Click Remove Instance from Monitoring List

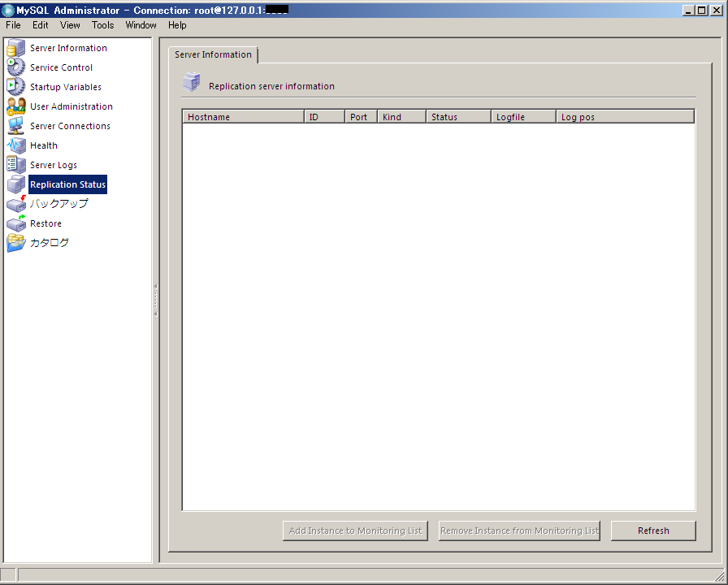[519, 531]
